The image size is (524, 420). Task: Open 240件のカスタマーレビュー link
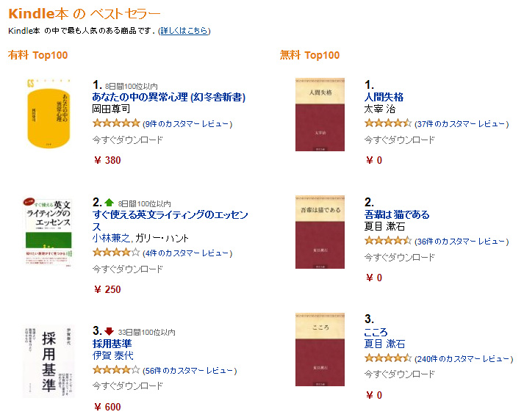coord(464,359)
